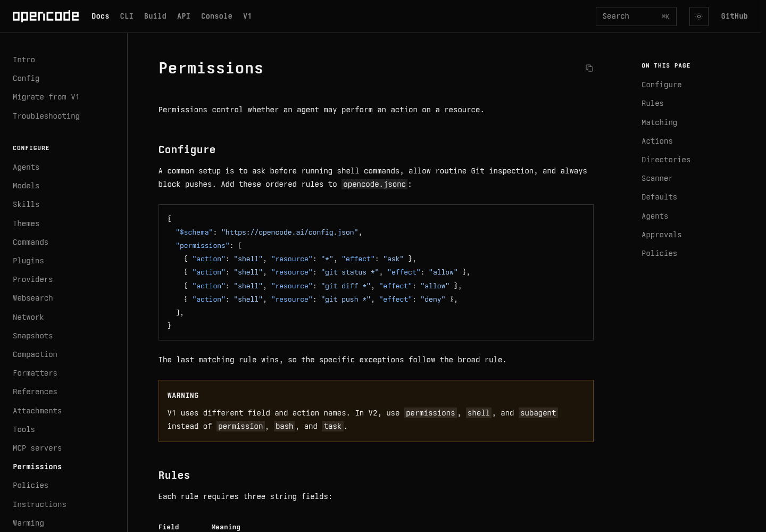This screenshot has width=766, height=532.
Task: Open the Compaction sidebar page
Action: 35,354
